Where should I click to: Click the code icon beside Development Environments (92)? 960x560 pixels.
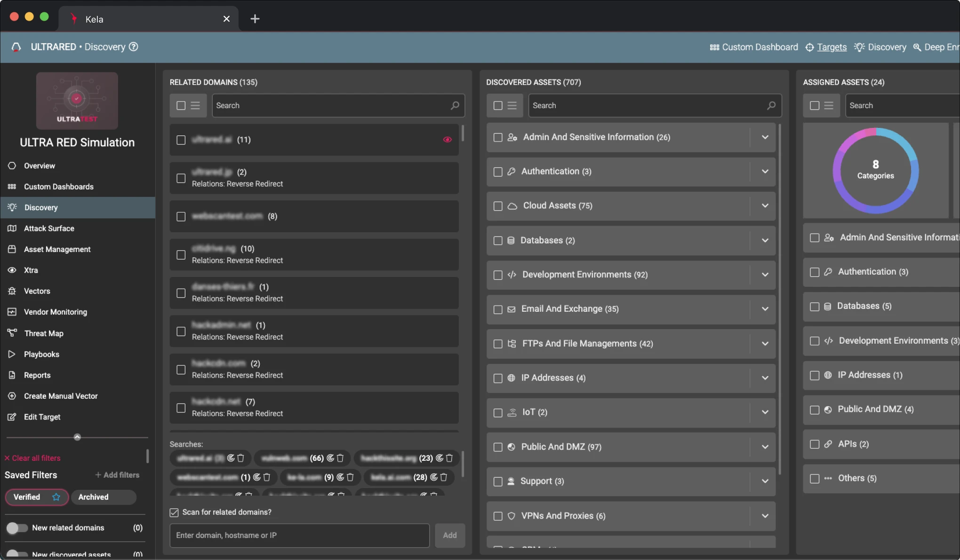(x=512, y=275)
